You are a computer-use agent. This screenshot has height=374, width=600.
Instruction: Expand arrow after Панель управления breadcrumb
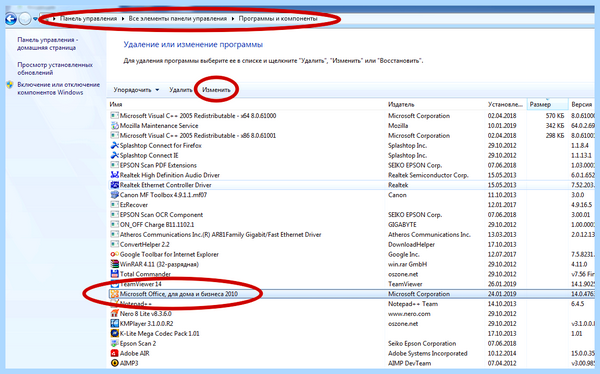[x=123, y=18]
